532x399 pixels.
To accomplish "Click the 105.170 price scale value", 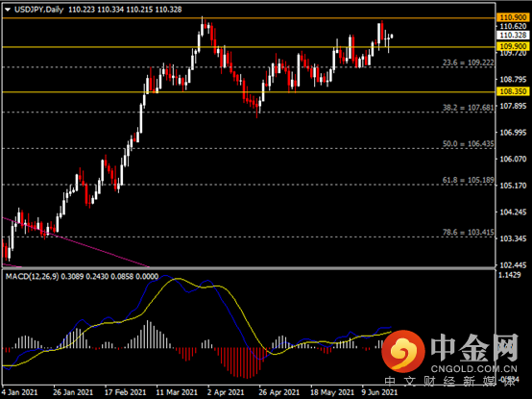I will tap(513, 186).
